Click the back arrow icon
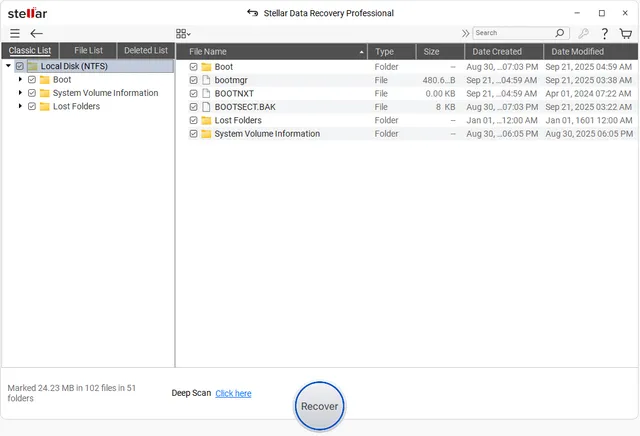Image resolution: width=640 pixels, height=436 pixels. click(x=37, y=33)
